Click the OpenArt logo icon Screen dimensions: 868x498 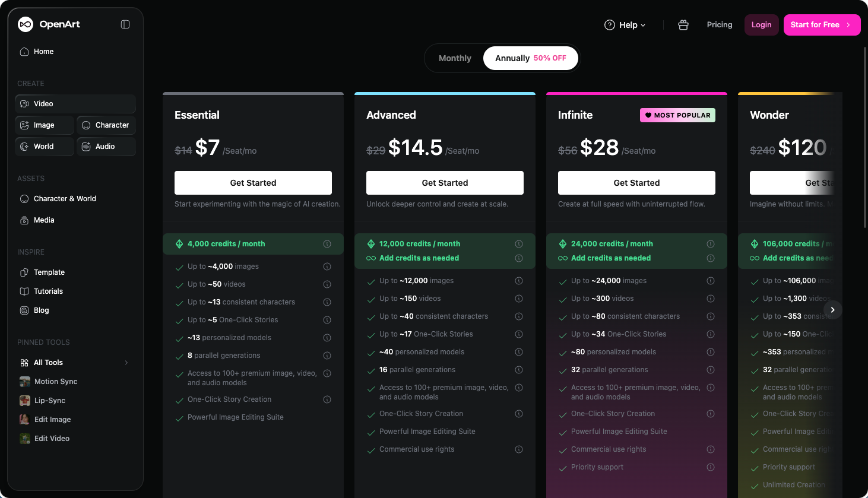[x=26, y=24]
